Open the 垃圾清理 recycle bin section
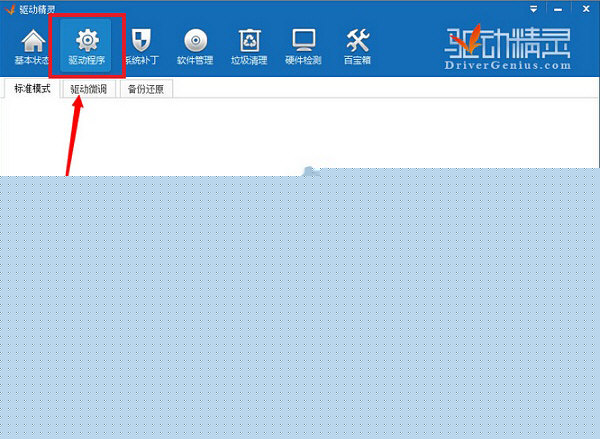This screenshot has height=439, width=600. 249,47
